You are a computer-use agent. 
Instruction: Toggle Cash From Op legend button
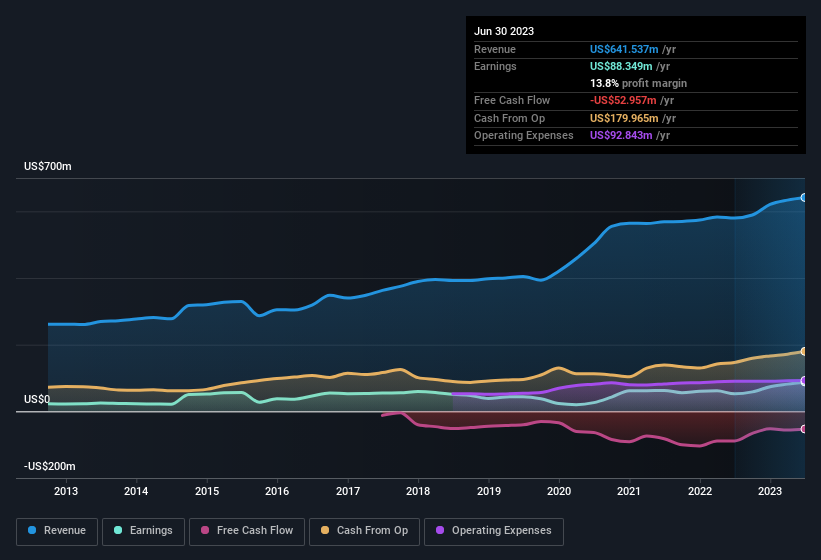click(363, 531)
